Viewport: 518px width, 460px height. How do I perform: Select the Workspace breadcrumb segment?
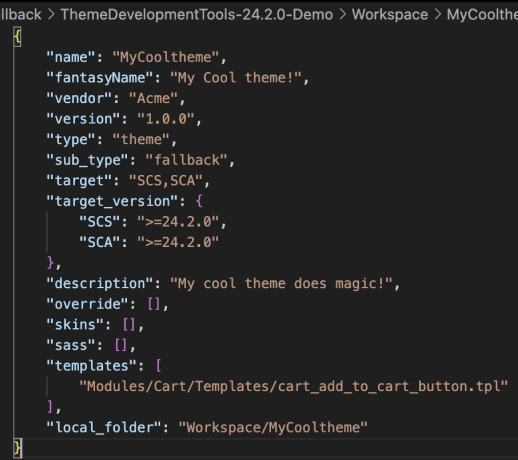(390, 15)
